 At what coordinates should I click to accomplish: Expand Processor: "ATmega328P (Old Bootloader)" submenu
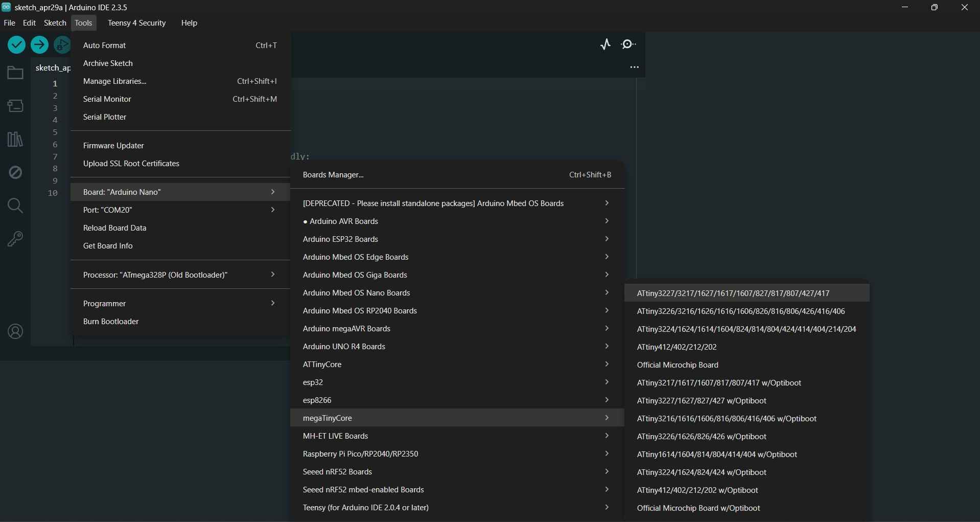180,275
